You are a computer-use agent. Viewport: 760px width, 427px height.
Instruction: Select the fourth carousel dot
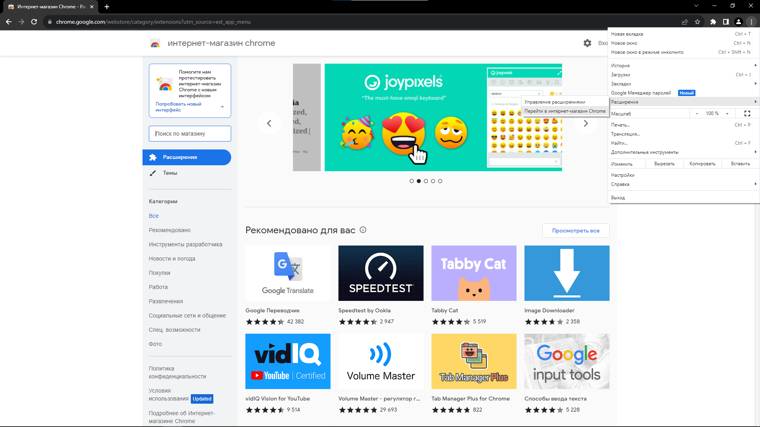tap(433, 181)
